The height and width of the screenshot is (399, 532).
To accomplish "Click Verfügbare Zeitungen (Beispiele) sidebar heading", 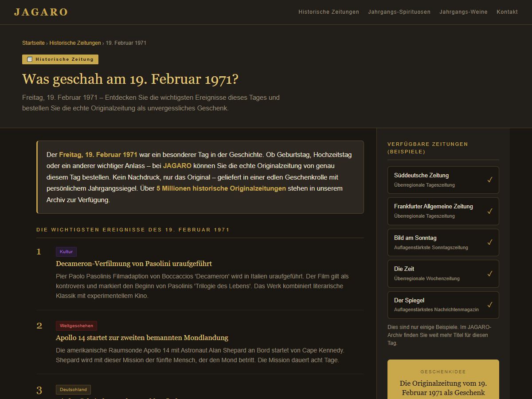I will (428, 148).
